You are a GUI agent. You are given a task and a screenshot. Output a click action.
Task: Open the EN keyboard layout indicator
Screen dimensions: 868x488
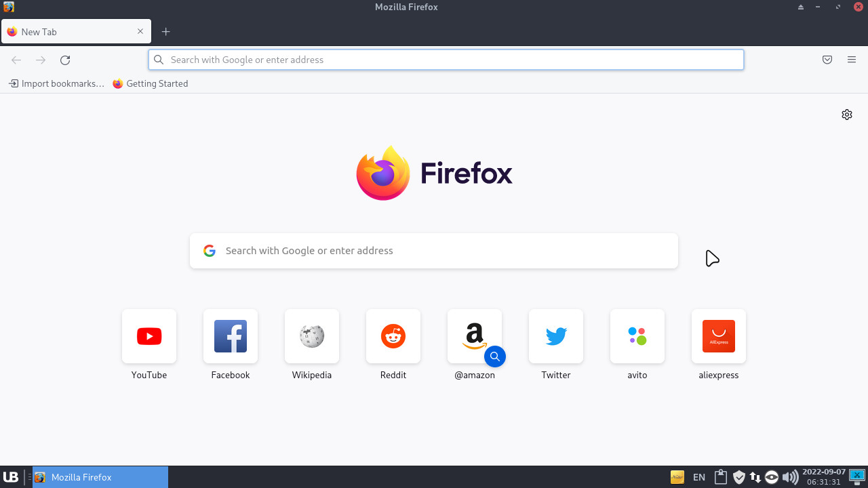(699, 477)
